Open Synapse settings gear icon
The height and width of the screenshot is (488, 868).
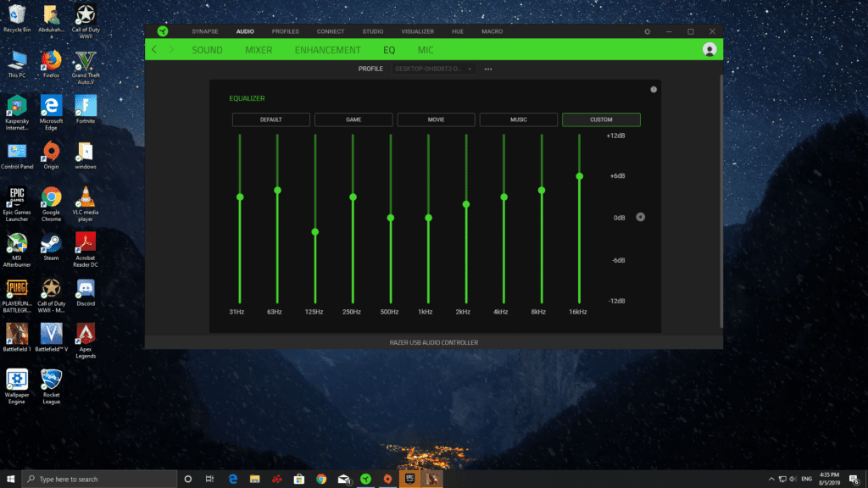click(647, 31)
